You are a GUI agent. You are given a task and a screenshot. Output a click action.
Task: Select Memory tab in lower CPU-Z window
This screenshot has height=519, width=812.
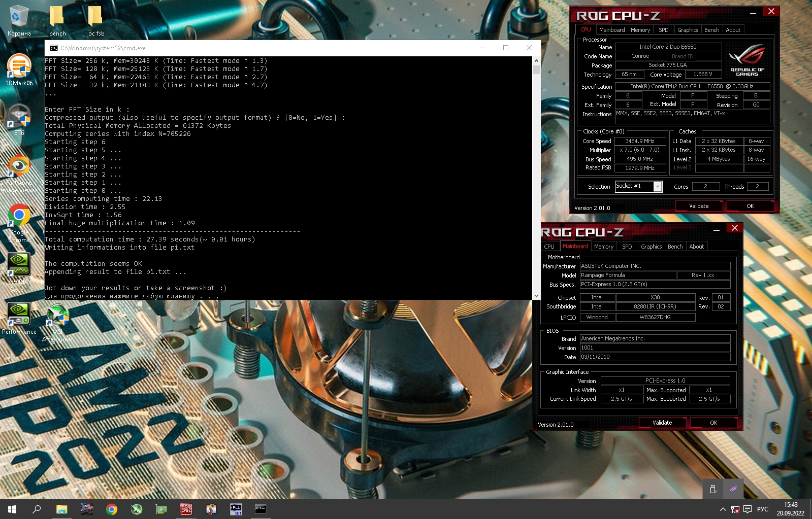pyautogui.click(x=604, y=247)
